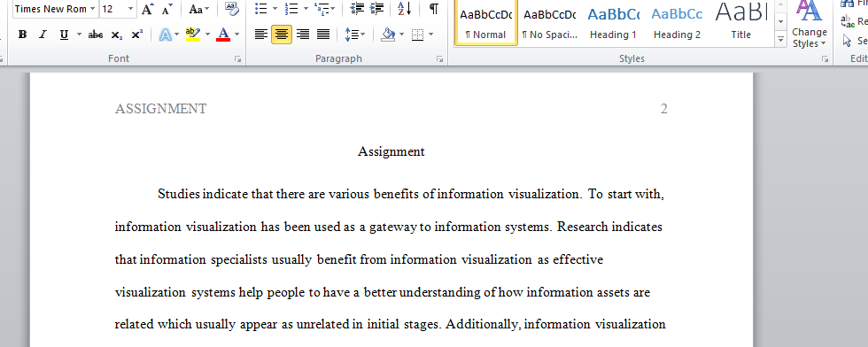Viewport: 868px width, 347px height.
Task: Click page number 2 in header
Action: coord(664,109)
